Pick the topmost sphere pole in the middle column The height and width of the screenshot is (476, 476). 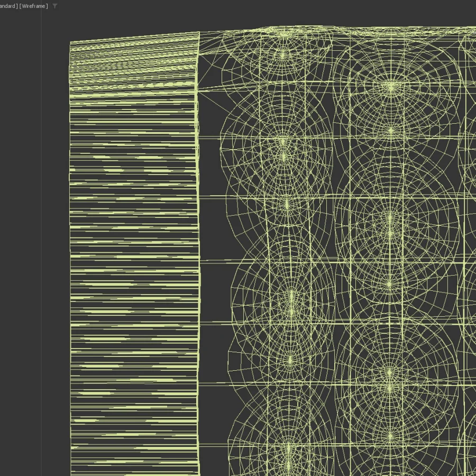tap(390, 85)
